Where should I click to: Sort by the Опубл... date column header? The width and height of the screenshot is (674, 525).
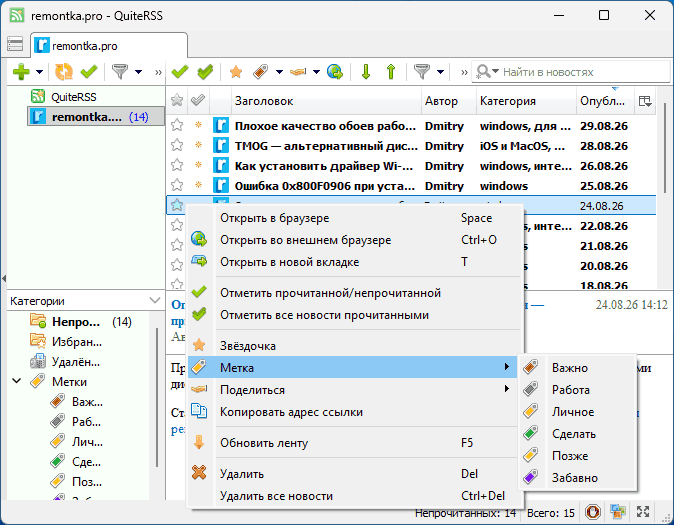pos(605,101)
